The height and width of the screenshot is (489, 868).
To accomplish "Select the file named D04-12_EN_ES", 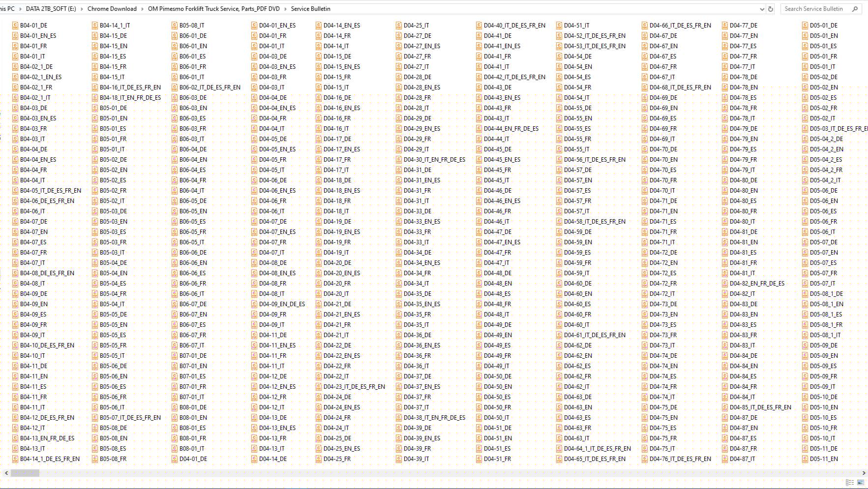I will click(x=277, y=387).
